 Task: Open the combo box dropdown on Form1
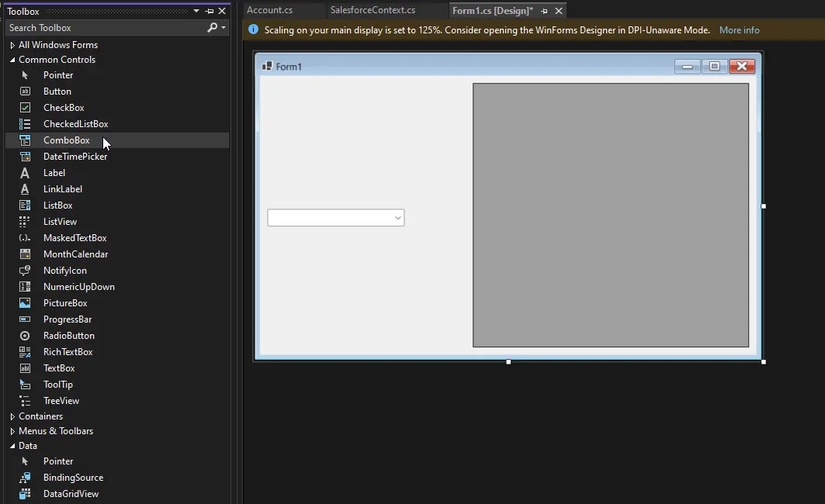click(397, 218)
